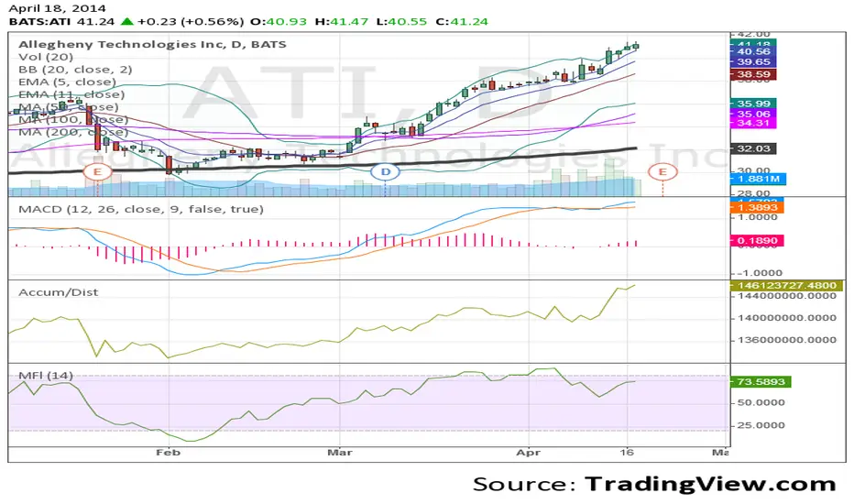The width and height of the screenshot is (854, 504).
Task: Click the green 73.5893 MFI value label
Action: 761,382
